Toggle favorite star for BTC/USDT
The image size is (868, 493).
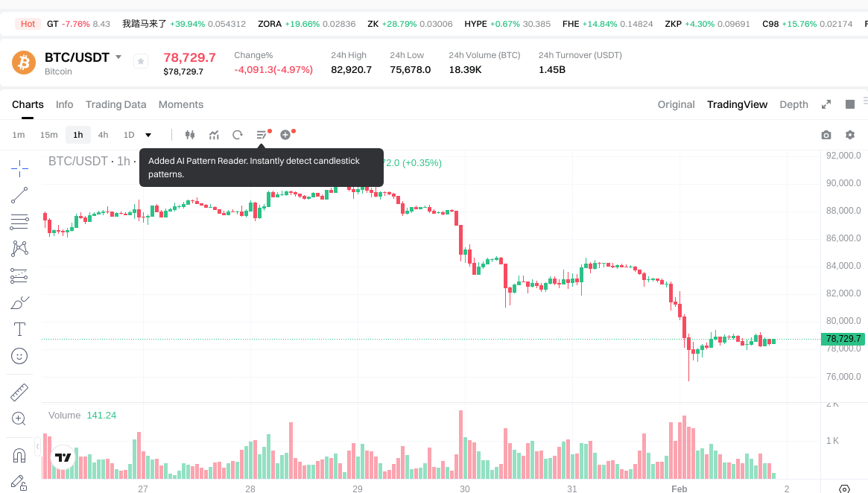(140, 62)
